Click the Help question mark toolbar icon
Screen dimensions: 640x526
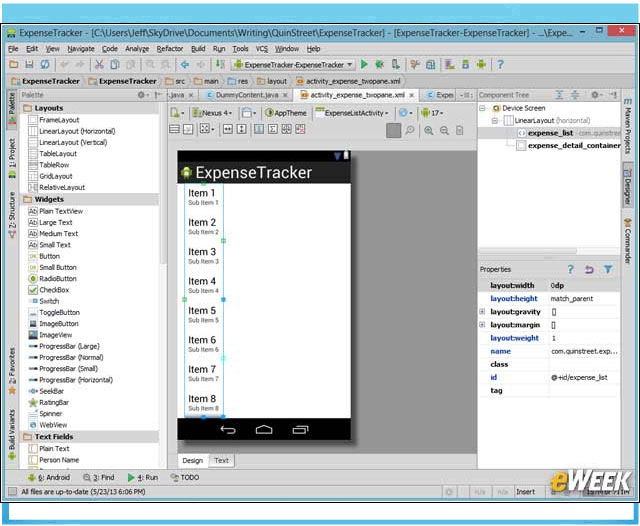pos(500,64)
